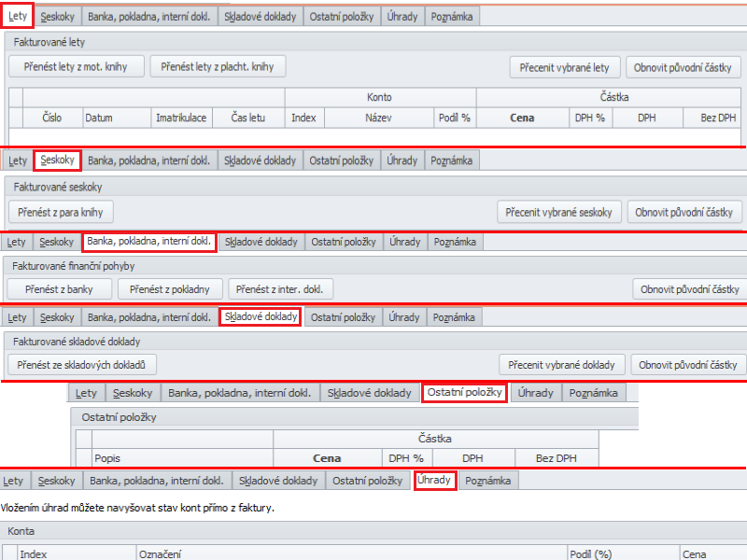This screenshot has width=747, height=560.
Task: Click 'Přenést z pokladny' button
Action: click(170, 288)
